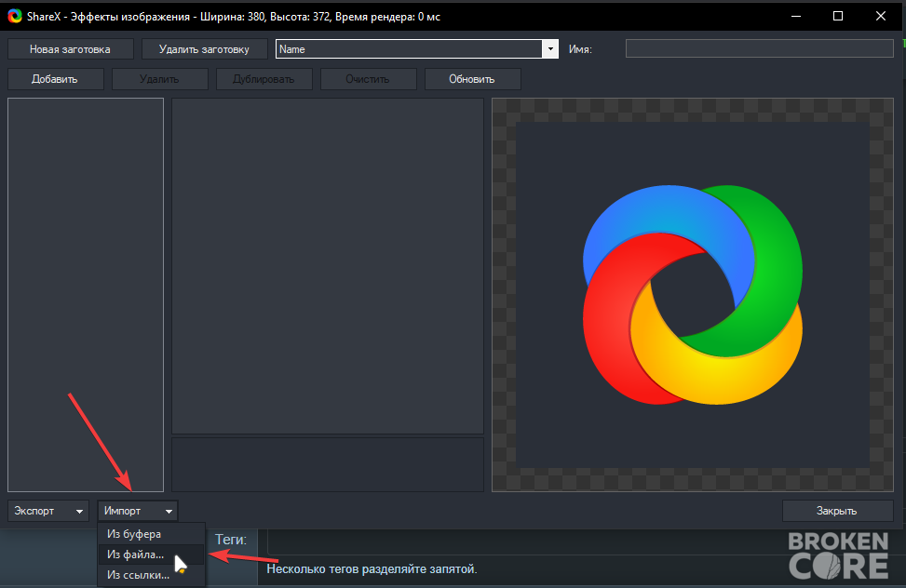The height and width of the screenshot is (588, 906).
Task: Maximize the ShareX effects window
Action: [x=838, y=16]
